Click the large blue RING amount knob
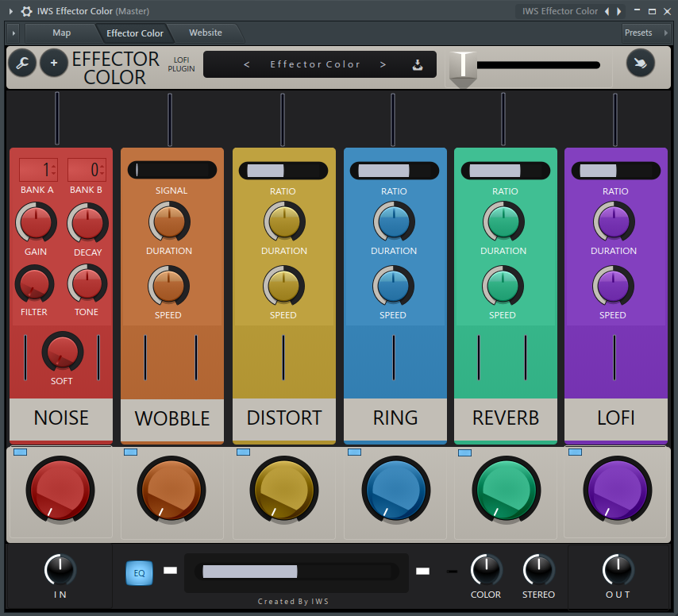The width and height of the screenshot is (678, 616). [x=395, y=490]
